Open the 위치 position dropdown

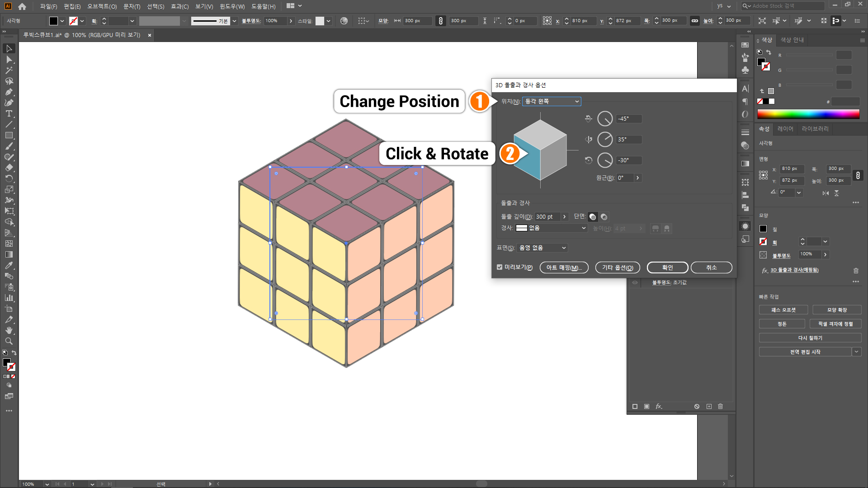(x=552, y=102)
